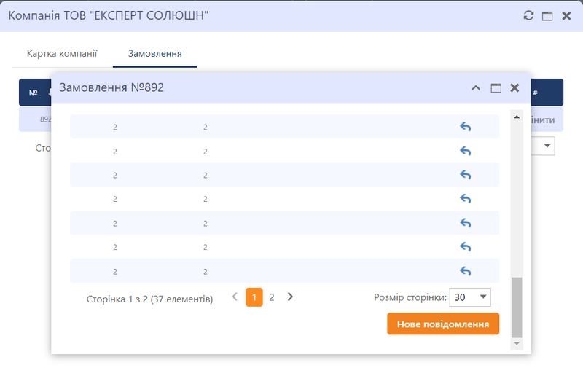
Task: Close the Замовлення №892 dialog
Action: [514, 87]
